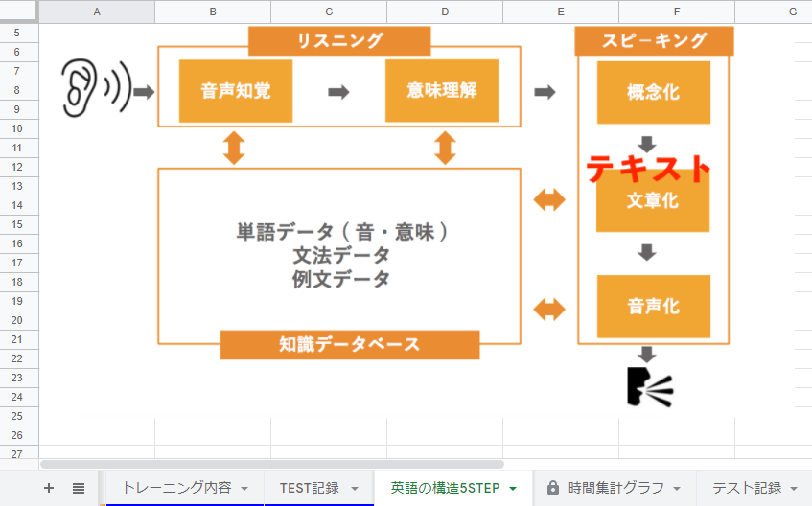The width and height of the screenshot is (812, 506).
Task: Click the ear listening icon
Action: click(96, 88)
